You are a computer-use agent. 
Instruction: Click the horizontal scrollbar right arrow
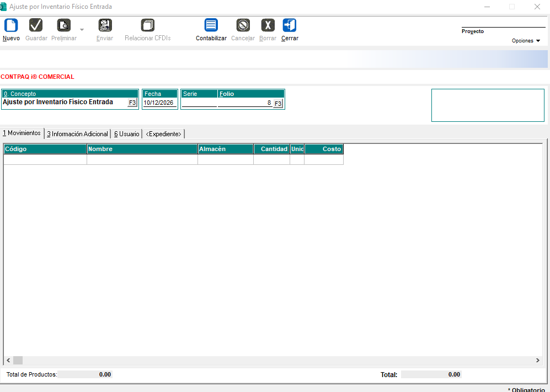[x=538, y=360]
